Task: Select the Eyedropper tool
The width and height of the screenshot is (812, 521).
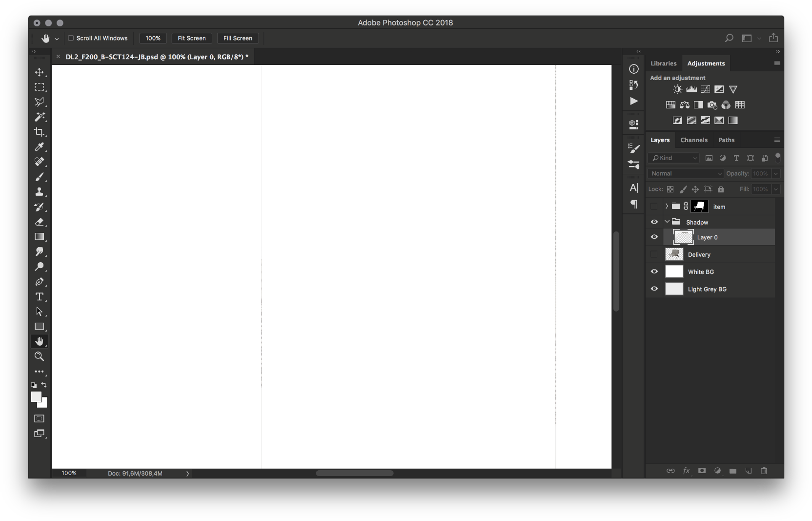Action: pos(40,146)
